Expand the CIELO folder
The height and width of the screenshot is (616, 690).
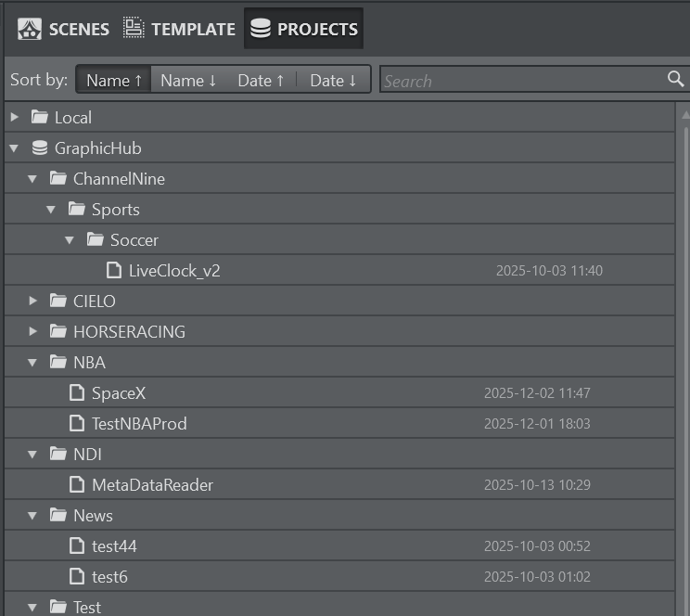[32, 302]
